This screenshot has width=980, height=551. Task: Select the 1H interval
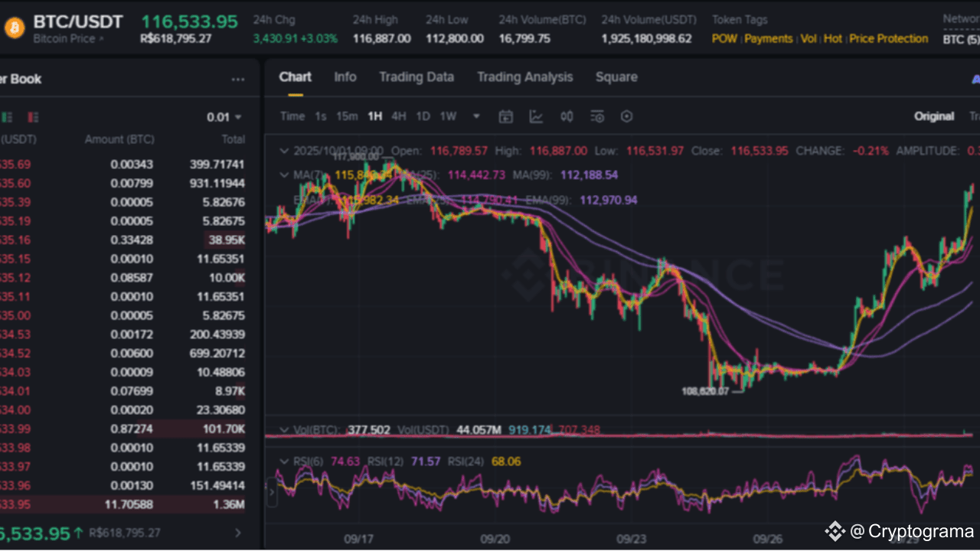tap(374, 116)
